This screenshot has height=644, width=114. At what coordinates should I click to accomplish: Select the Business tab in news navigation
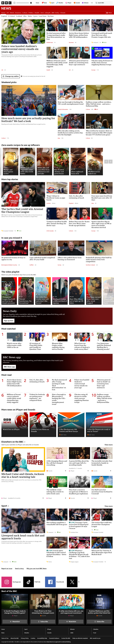(x=18, y=13)
